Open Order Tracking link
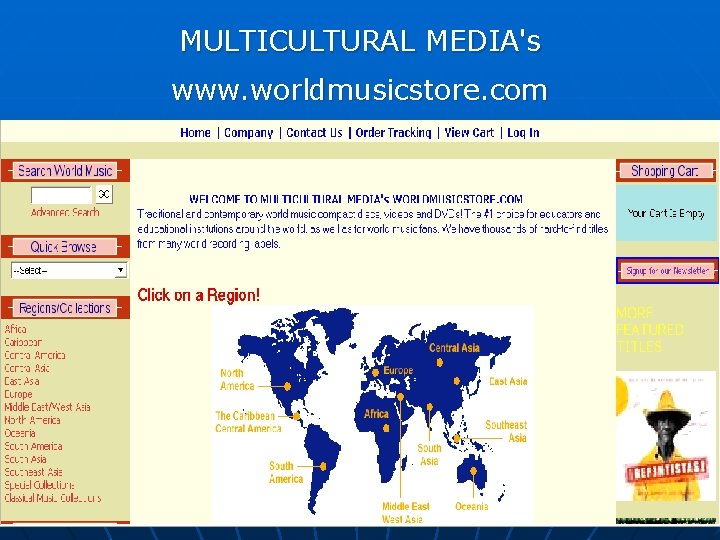The width and height of the screenshot is (720, 540). click(394, 133)
